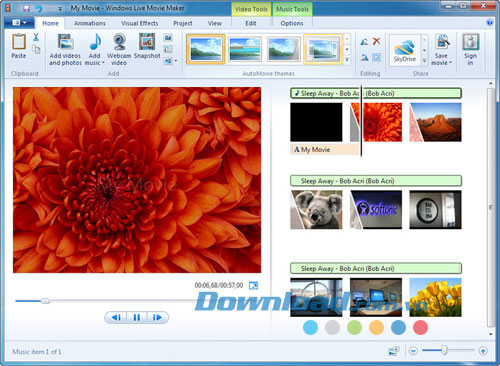The width and height of the screenshot is (500, 366).
Task: Pause playback using the pause button
Action: click(x=137, y=317)
